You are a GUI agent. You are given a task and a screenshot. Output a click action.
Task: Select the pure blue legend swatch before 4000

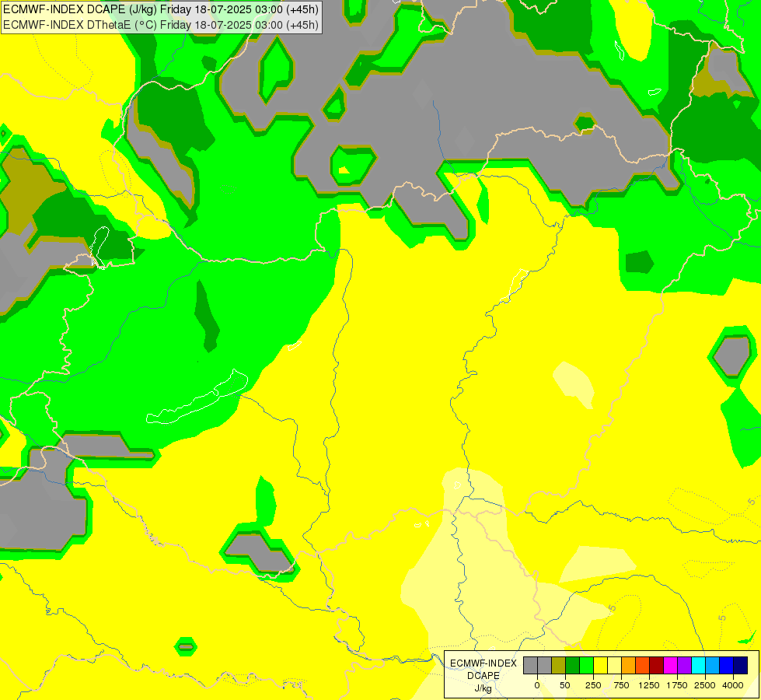[x=727, y=665]
